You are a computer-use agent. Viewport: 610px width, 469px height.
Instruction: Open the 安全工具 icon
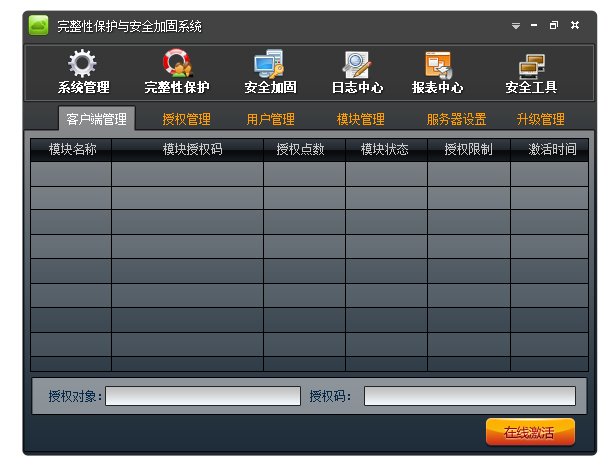pos(531,66)
